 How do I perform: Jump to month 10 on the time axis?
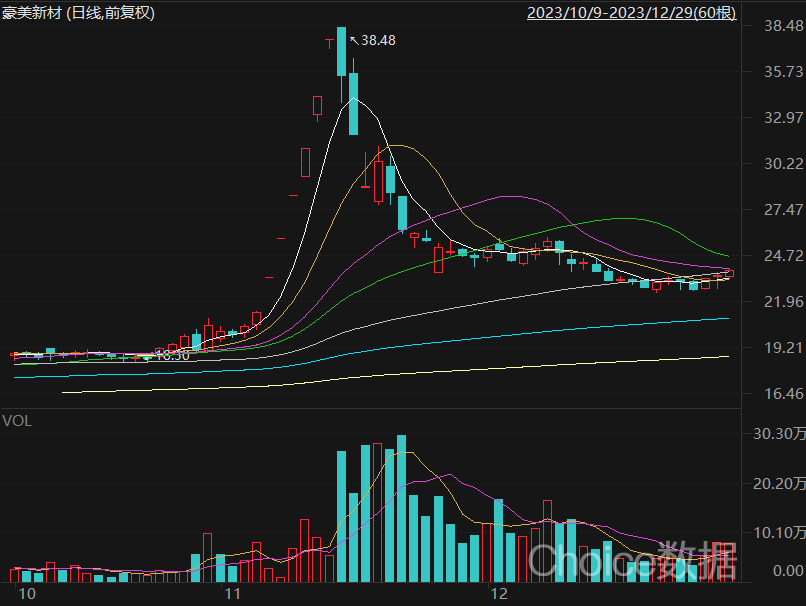28,594
